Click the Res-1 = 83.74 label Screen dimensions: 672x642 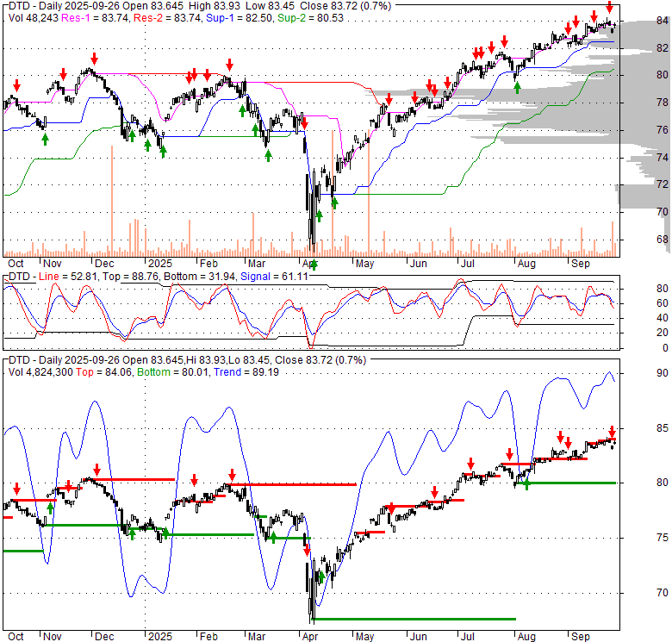(95, 18)
